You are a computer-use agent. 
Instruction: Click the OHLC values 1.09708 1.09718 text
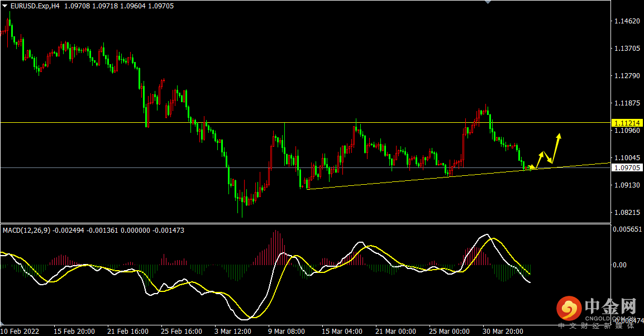[x=91, y=6]
